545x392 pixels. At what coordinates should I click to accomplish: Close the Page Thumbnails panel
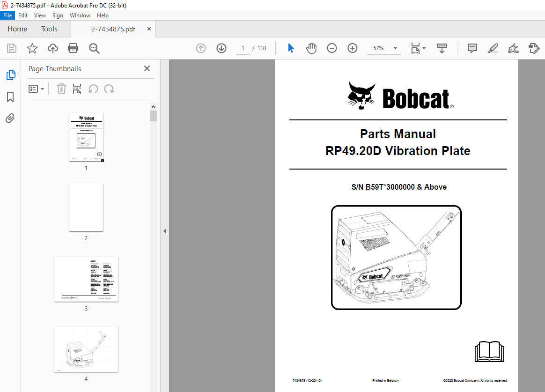click(x=147, y=68)
